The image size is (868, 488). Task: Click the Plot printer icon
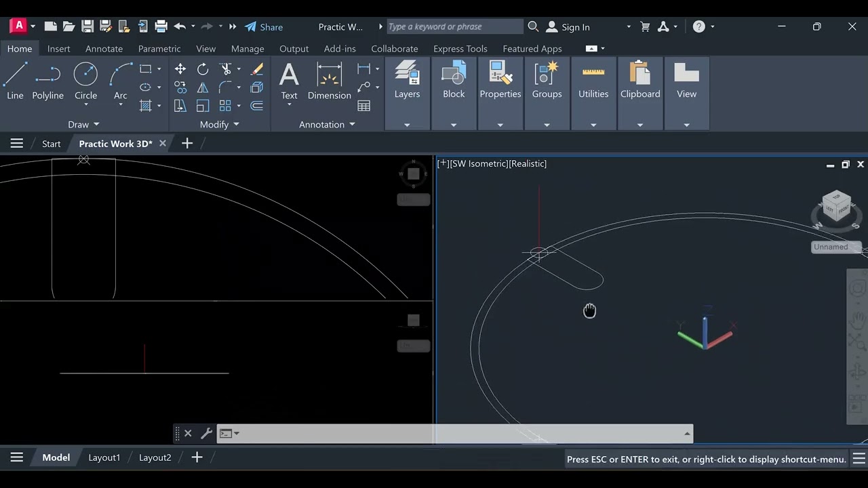click(161, 26)
